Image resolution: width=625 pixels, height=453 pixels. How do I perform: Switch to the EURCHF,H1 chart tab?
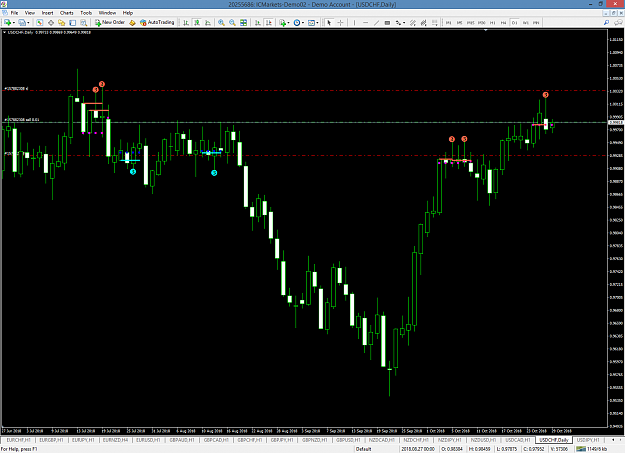[18, 440]
